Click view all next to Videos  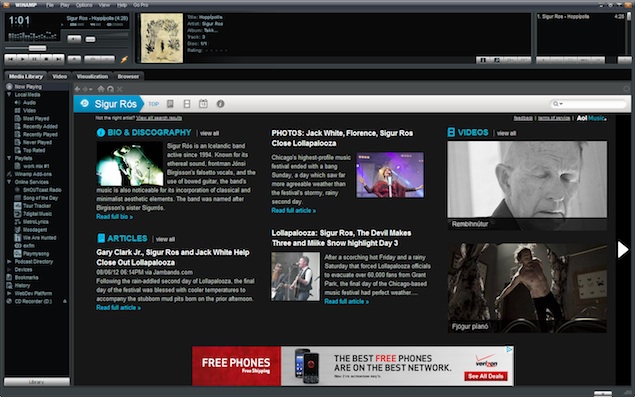(507, 133)
